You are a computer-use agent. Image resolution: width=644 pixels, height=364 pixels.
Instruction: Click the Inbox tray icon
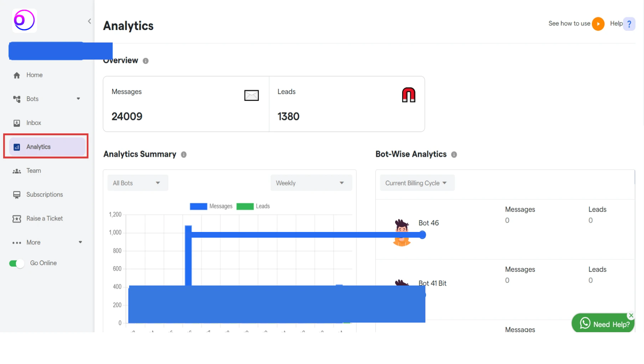pyautogui.click(x=17, y=123)
